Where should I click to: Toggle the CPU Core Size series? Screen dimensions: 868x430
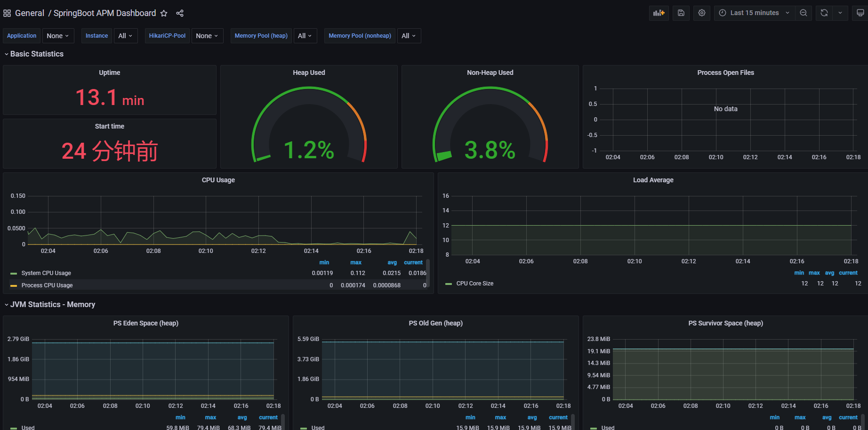click(475, 284)
